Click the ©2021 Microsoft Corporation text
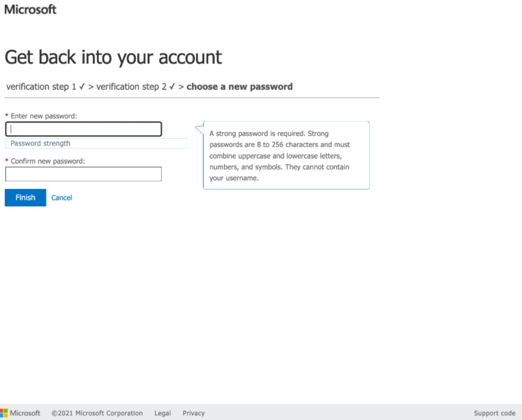The height and width of the screenshot is (420, 522). (x=97, y=413)
